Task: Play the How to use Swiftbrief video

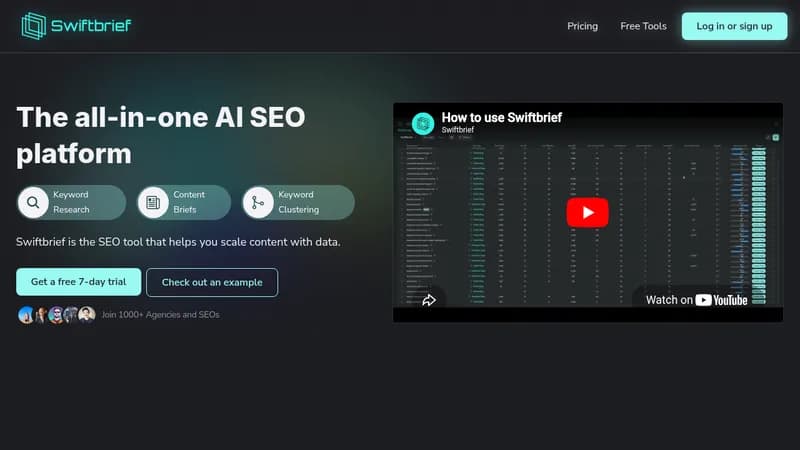Action: [x=587, y=212]
